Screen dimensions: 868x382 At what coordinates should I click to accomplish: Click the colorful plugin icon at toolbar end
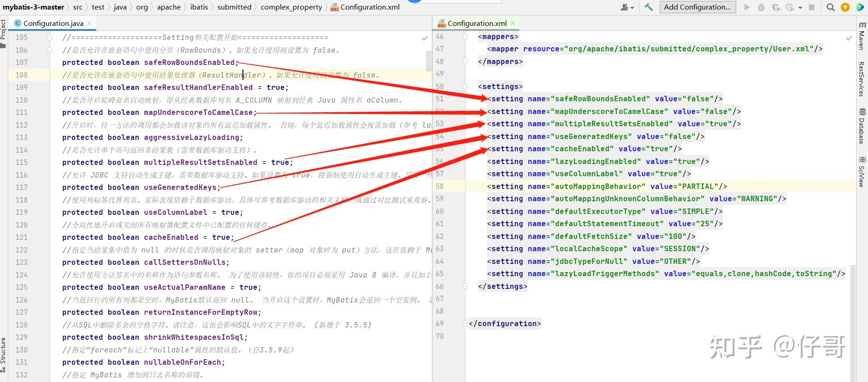[x=860, y=7]
